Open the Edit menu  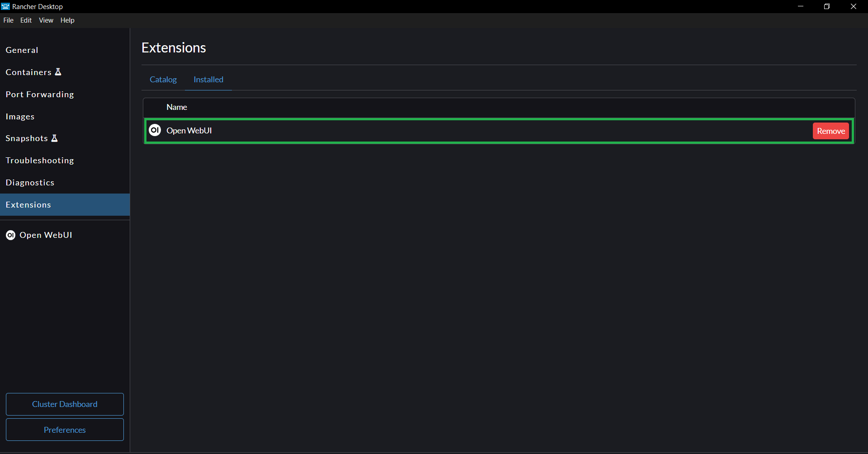tap(26, 20)
